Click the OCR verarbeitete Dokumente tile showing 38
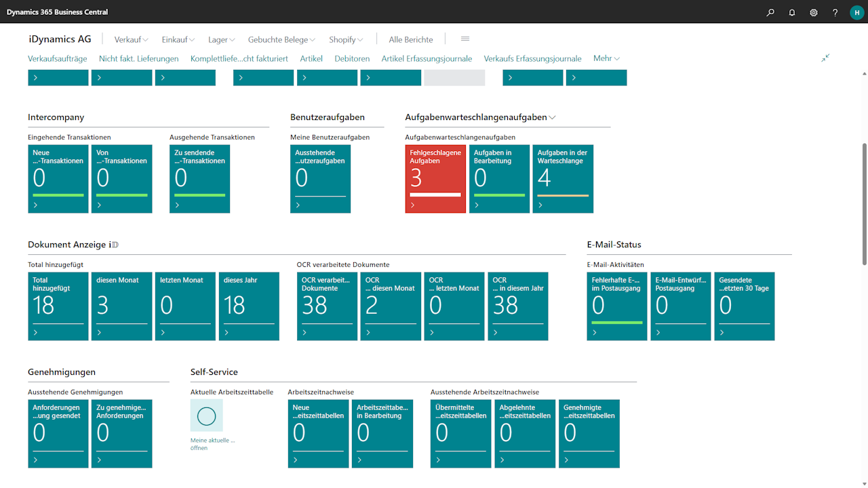The width and height of the screenshot is (868, 488). [327, 306]
